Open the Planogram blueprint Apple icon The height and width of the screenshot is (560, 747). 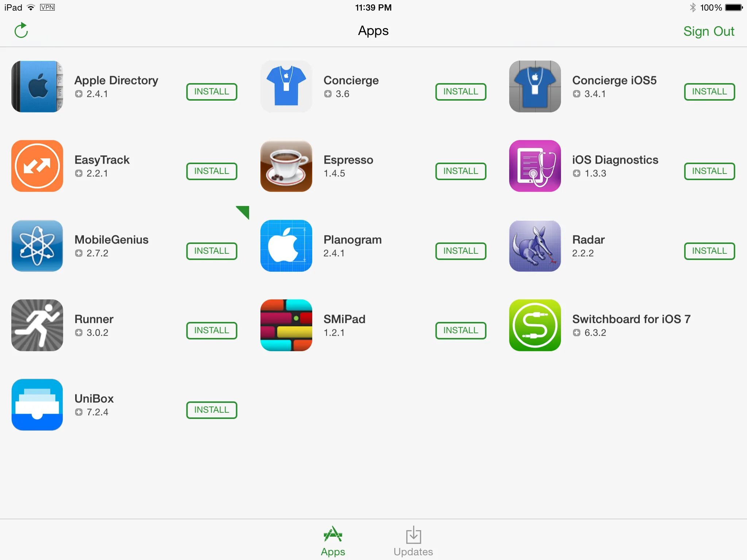tap(286, 246)
